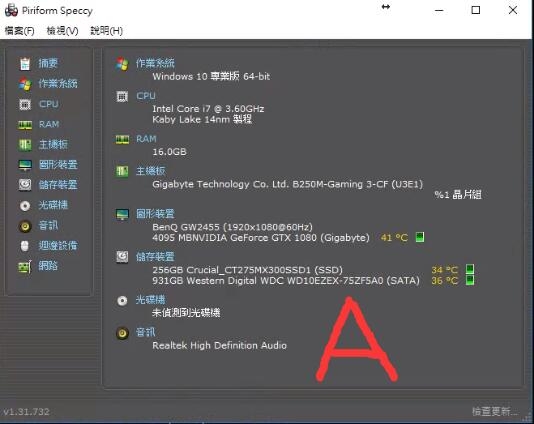
Task: Click the GPU 41 °C temperature indicator square
Action: pos(420,237)
